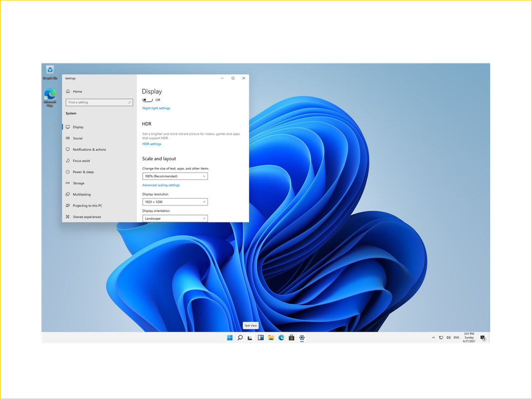Expand the 1920 × 1200 resolution dropdown
This screenshot has width=532, height=399.
(x=175, y=202)
